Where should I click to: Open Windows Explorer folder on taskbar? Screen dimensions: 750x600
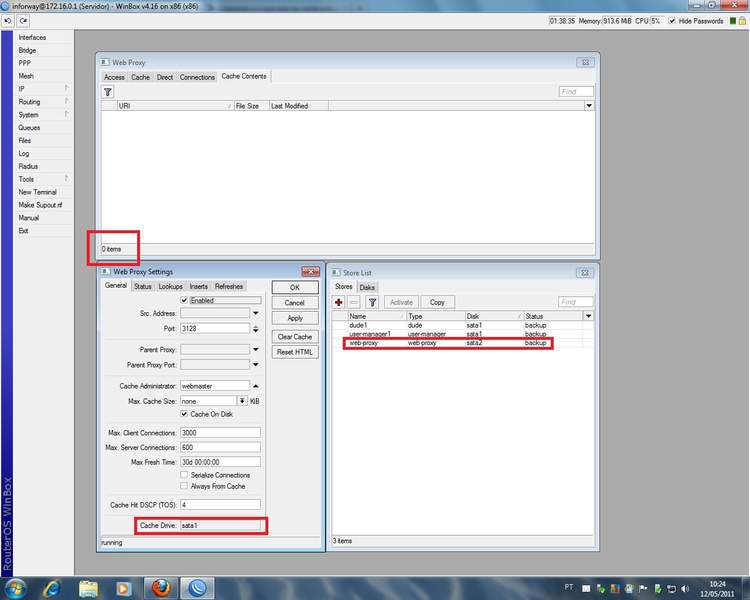[88, 588]
